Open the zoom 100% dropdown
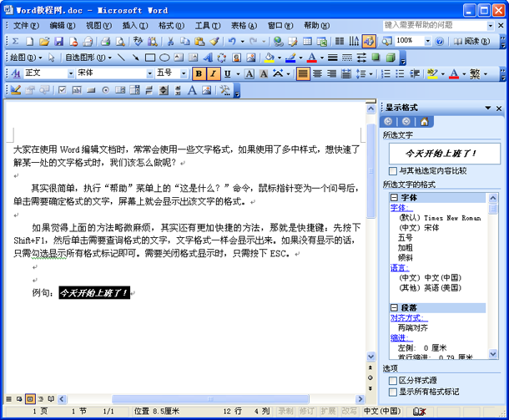This screenshot has height=420, width=509. point(428,41)
